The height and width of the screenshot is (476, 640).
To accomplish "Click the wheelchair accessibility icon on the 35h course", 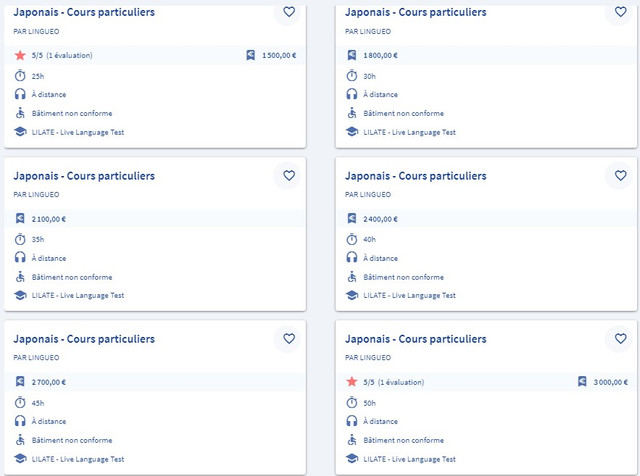I will pos(20,276).
